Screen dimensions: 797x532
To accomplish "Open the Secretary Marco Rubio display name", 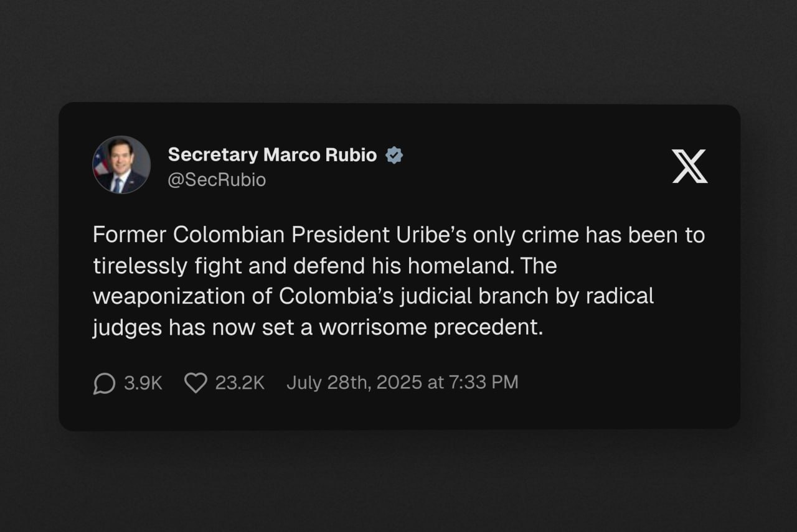I will coord(272,155).
